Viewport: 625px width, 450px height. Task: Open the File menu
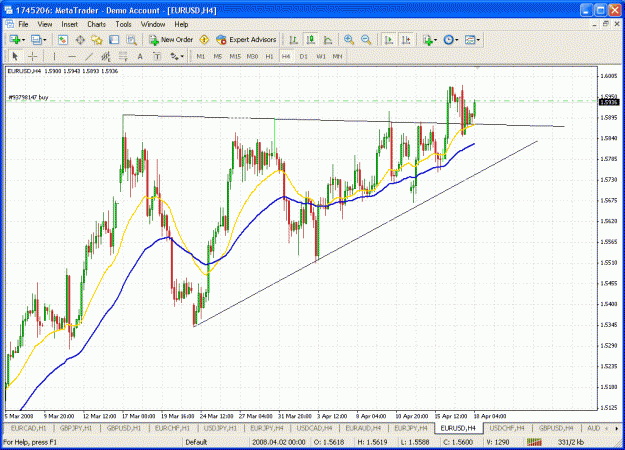click(24, 24)
